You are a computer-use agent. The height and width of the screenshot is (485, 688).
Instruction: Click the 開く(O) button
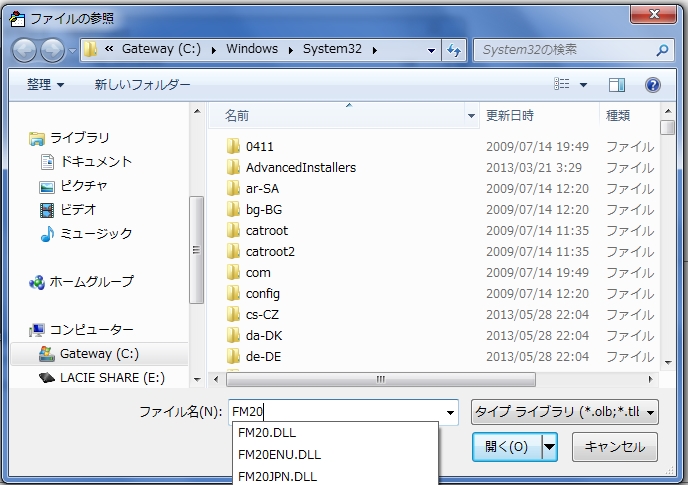(507, 447)
